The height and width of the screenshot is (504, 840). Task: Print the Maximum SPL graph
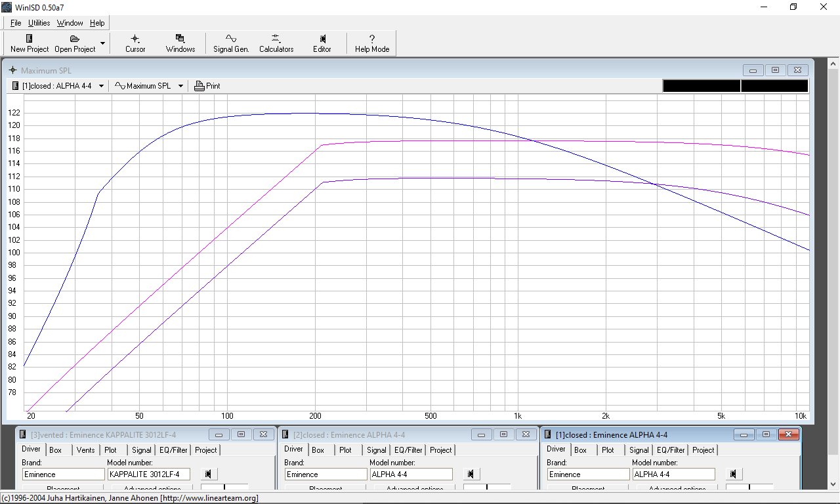coord(207,86)
